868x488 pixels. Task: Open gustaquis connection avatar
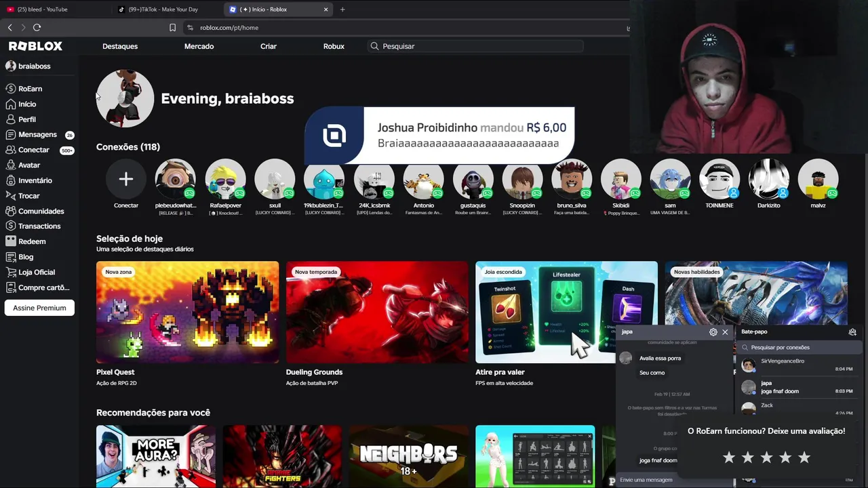(x=473, y=180)
